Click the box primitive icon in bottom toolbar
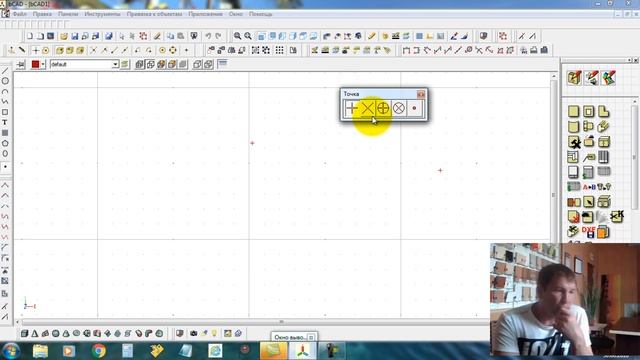 coord(24,333)
